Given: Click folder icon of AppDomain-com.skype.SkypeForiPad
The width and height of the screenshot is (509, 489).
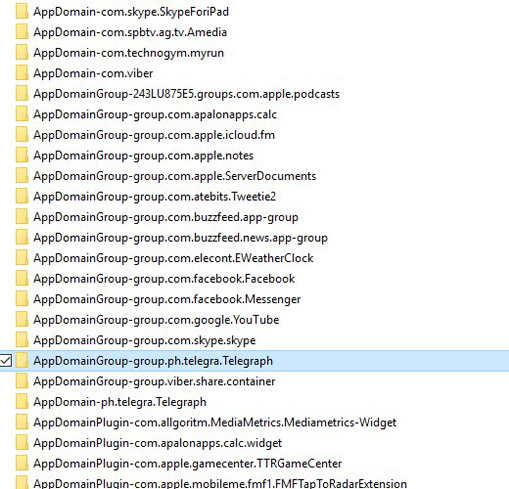Looking at the screenshot, I should (x=22, y=12).
